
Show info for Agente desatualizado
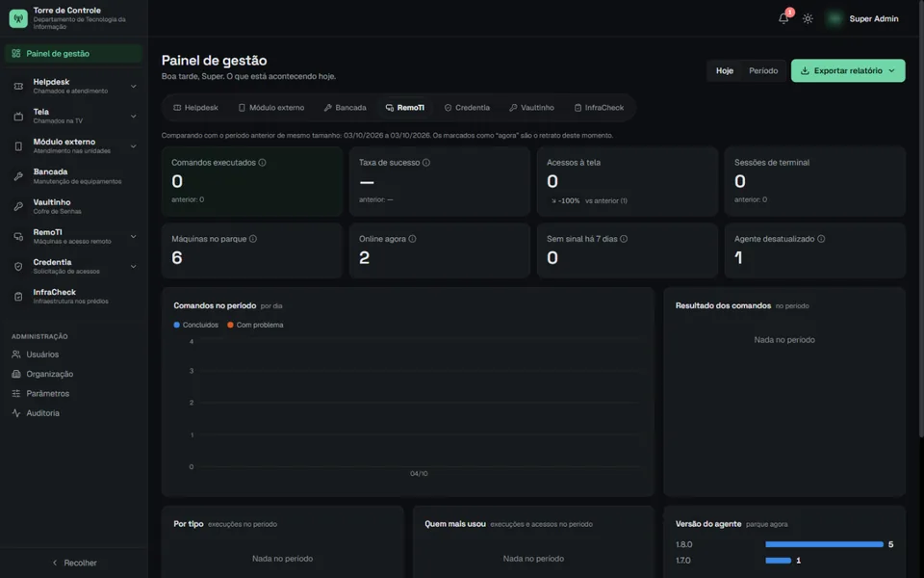coord(821,239)
